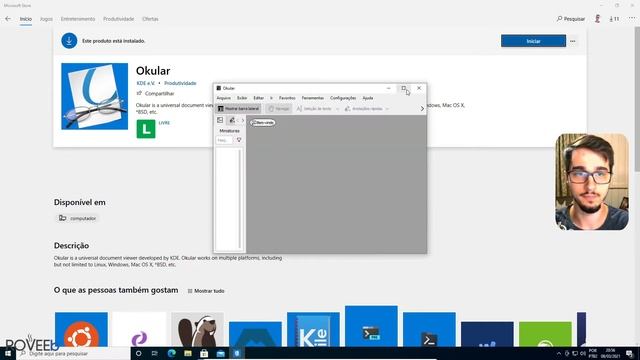The image size is (640, 360).
Task: Select the annotations sidebar icon in Okular
Action: pos(232,120)
